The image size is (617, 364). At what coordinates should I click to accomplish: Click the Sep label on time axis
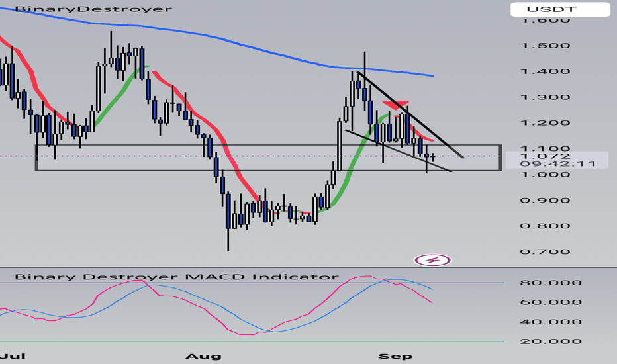[x=395, y=357]
